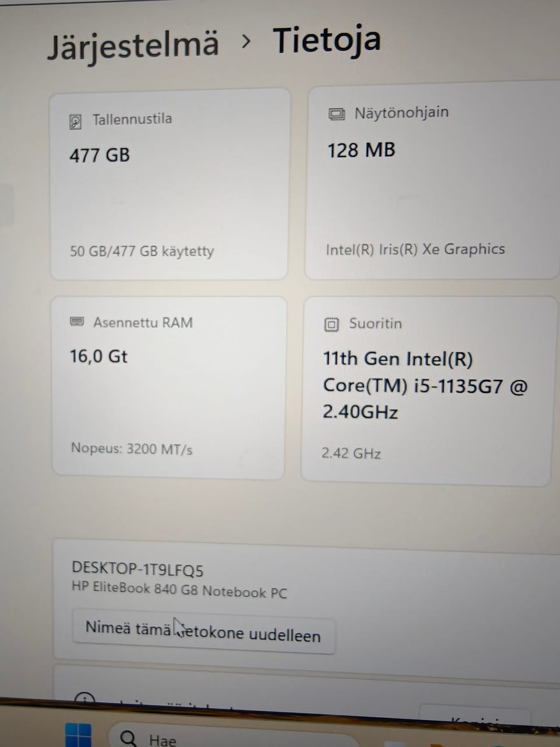Select the 2.42 GHz processor speed
This screenshot has width=560, height=747.
pos(351,453)
